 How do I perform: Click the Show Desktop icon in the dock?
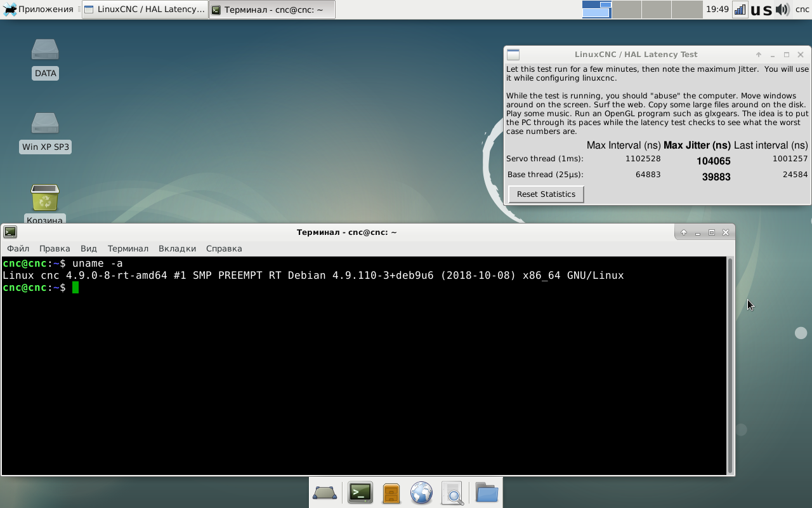[x=325, y=493]
